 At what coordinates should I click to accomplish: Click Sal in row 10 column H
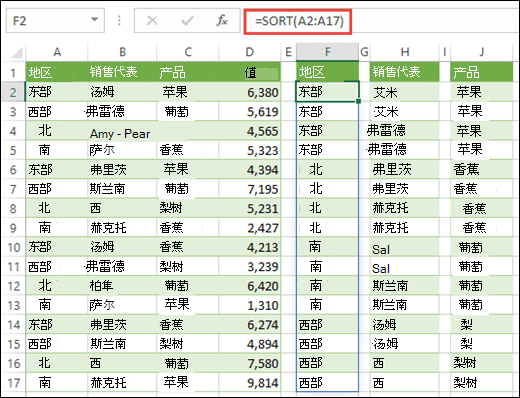(381, 249)
